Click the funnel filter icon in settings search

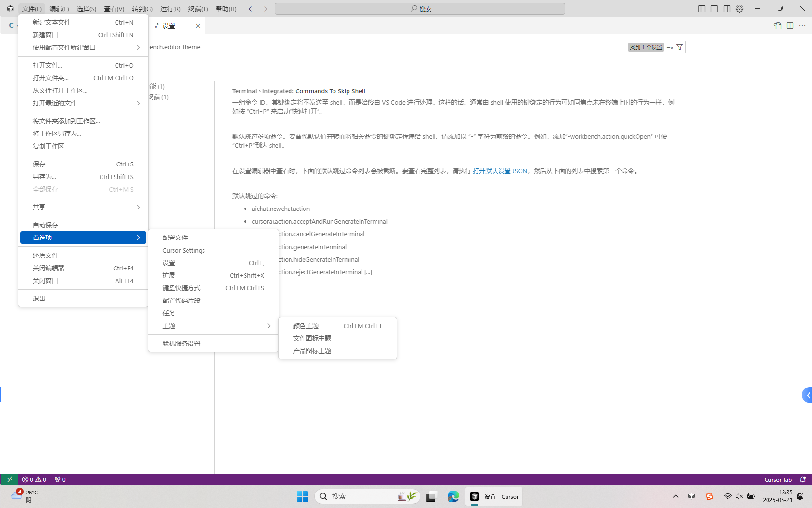[x=680, y=47]
